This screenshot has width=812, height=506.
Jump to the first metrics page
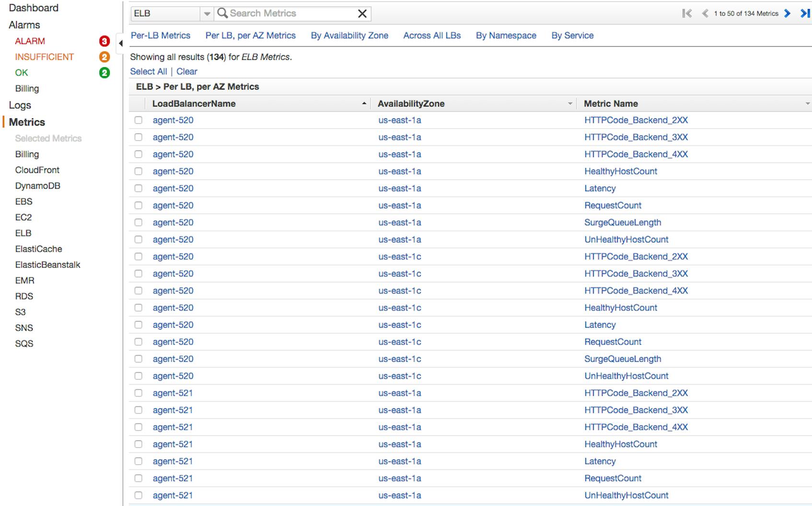(688, 13)
